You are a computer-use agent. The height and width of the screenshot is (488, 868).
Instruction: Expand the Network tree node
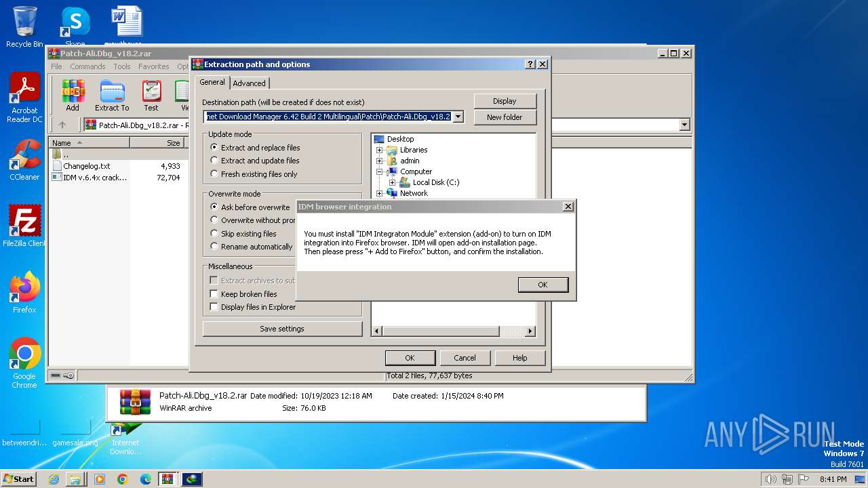tap(380, 193)
